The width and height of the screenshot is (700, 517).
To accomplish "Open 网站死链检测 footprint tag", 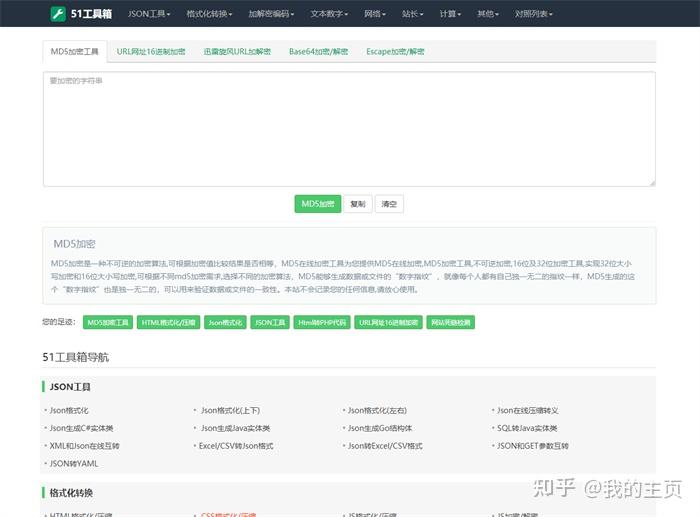I will [x=450, y=322].
